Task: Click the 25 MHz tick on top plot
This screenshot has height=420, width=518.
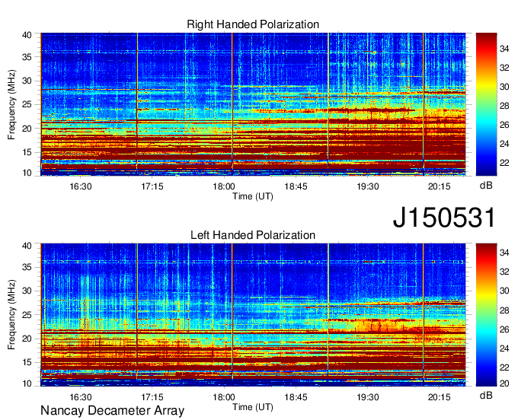Action: point(27,104)
